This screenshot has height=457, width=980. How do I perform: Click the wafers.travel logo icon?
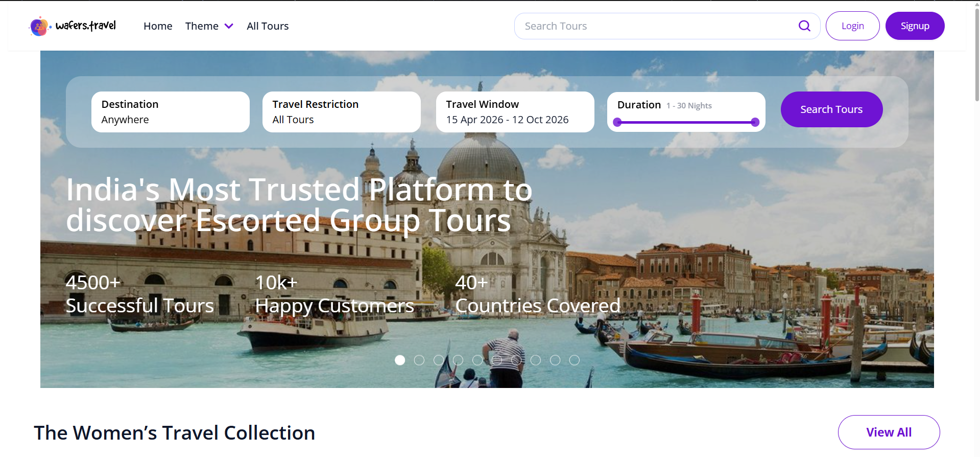tap(39, 27)
